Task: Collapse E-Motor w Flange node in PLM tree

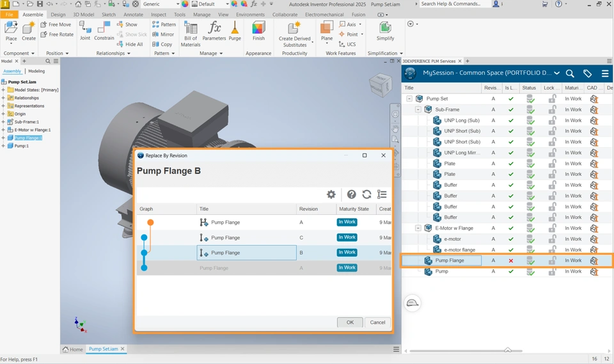Action: (x=418, y=228)
